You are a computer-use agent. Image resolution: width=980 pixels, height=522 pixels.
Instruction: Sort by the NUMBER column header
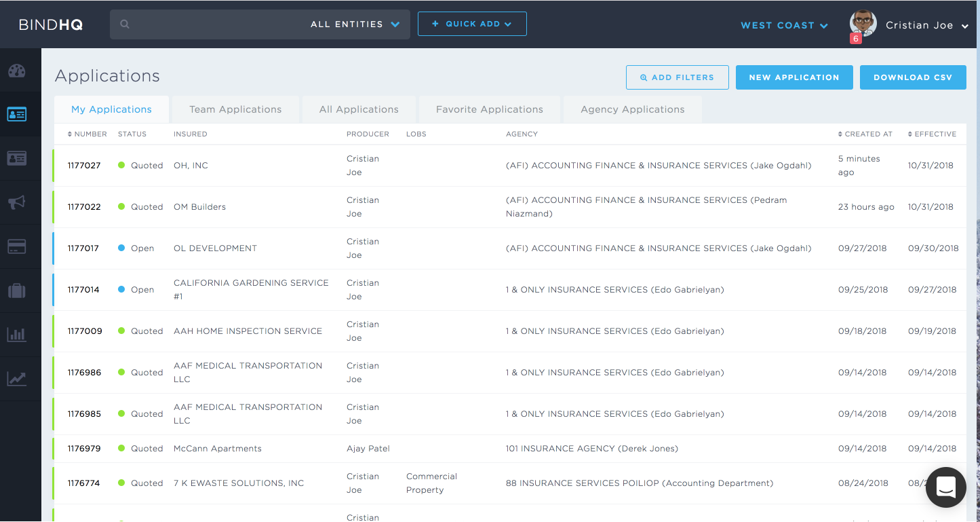pos(87,134)
